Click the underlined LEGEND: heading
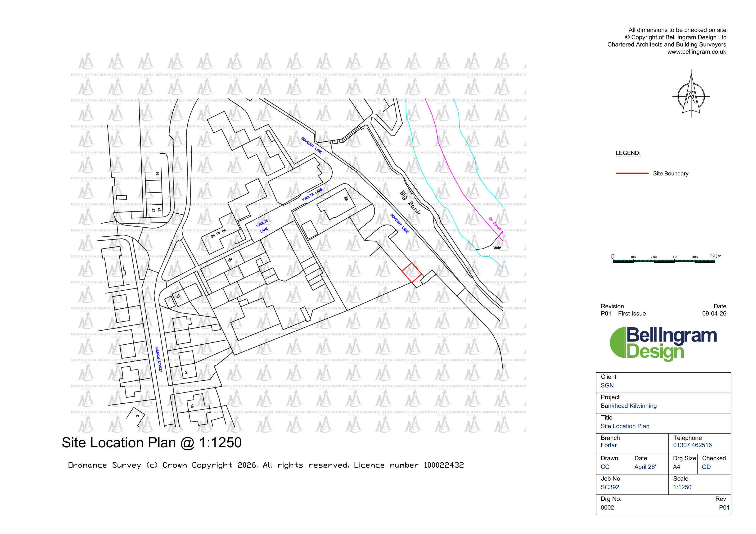Screen dimensions: 756x534 [x=628, y=153]
